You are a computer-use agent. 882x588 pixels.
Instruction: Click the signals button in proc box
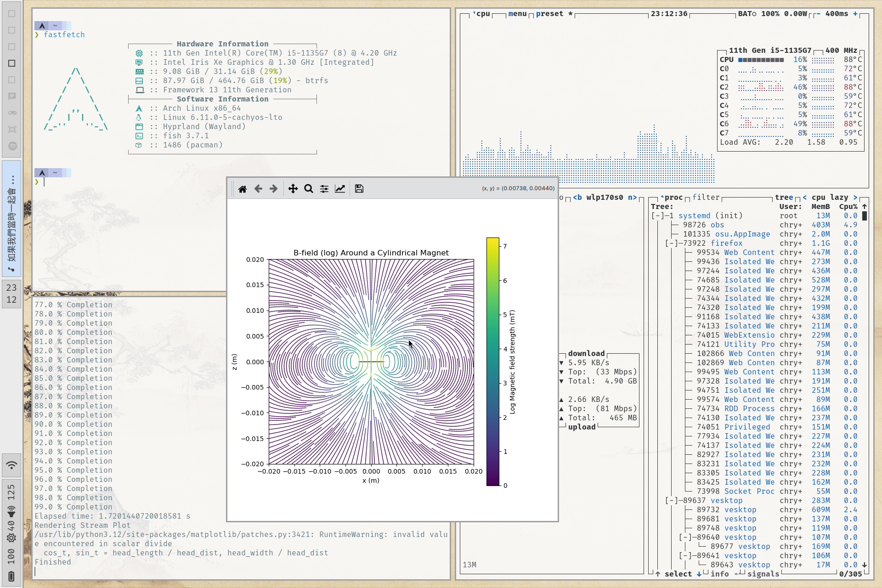763,574
